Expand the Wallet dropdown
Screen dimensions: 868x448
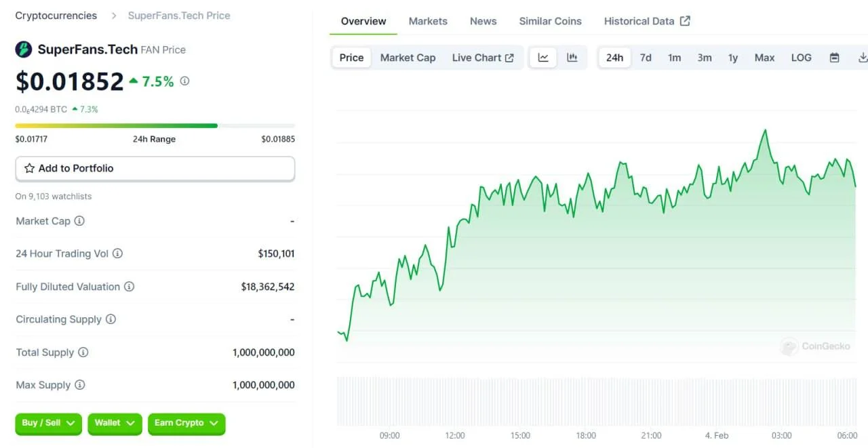point(115,423)
